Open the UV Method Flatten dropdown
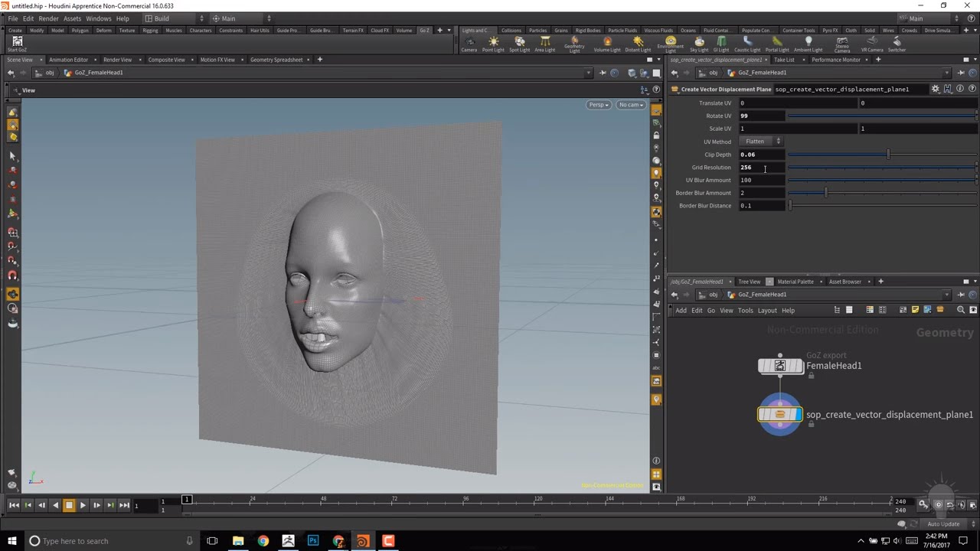This screenshot has width=980, height=551. [x=761, y=142]
